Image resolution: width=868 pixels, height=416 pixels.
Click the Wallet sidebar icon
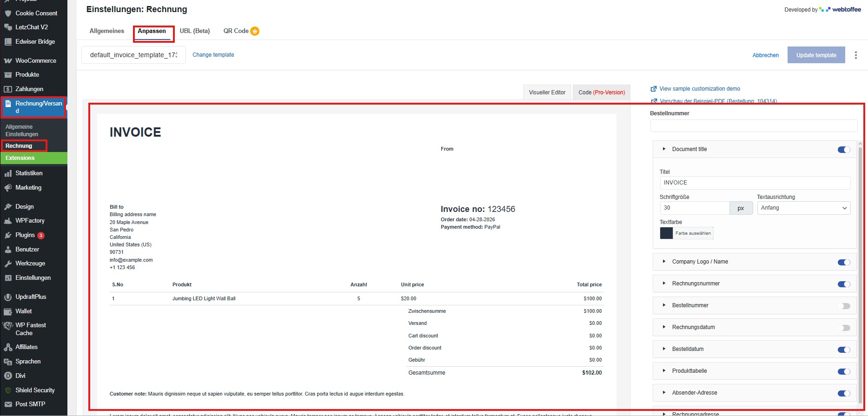pos(8,311)
